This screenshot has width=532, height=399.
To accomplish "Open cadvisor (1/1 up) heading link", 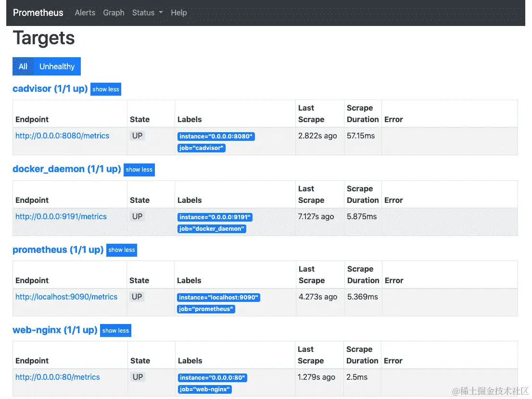I will (x=50, y=89).
